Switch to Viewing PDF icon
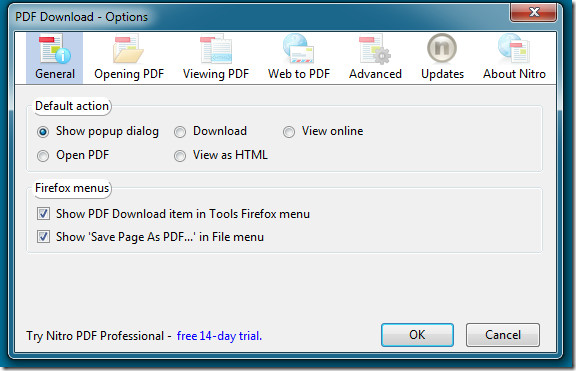This screenshot has width=576, height=371. (x=216, y=48)
